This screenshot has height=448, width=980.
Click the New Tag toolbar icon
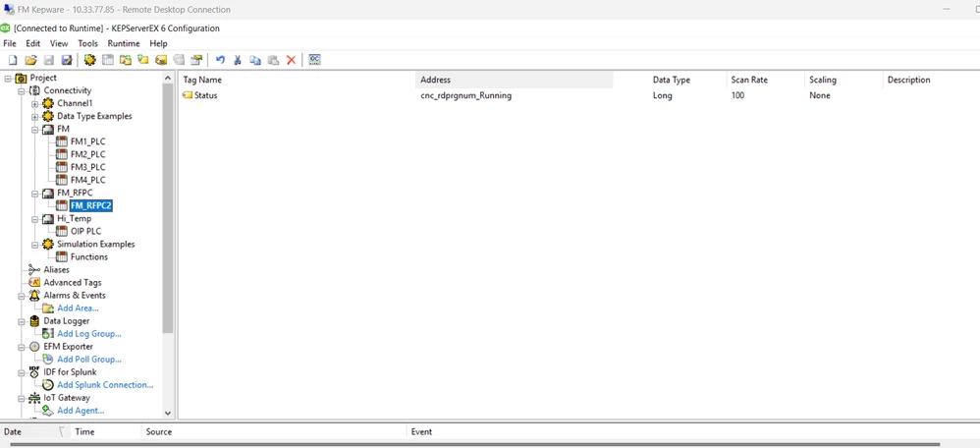coord(143,60)
